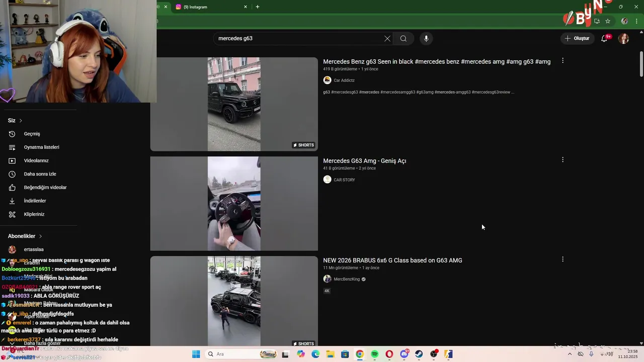
Task: Open the BRABUS 6x6 showroom thumbnail
Action: pyautogui.click(x=234, y=301)
